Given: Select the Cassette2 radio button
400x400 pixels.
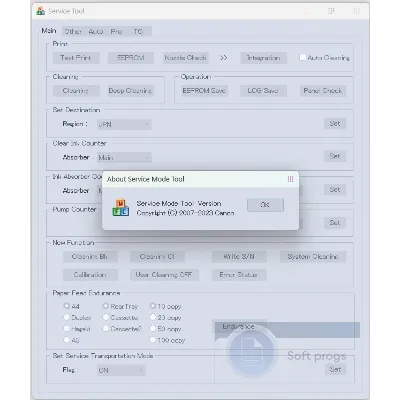Looking at the screenshot, I should pos(106,328).
